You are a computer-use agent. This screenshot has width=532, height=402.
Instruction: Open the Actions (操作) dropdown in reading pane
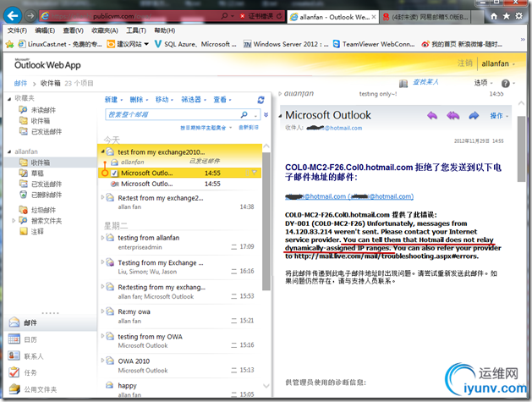coord(499,116)
